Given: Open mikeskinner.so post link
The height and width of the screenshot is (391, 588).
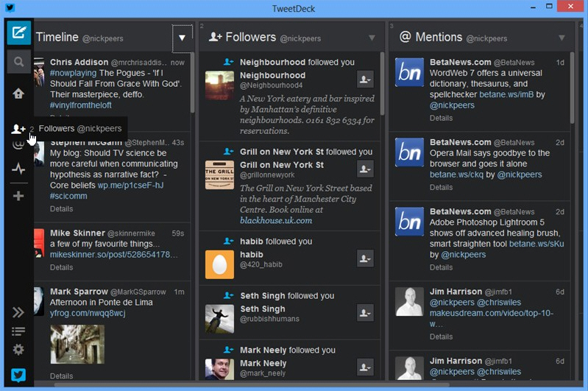Looking at the screenshot, I should [114, 255].
